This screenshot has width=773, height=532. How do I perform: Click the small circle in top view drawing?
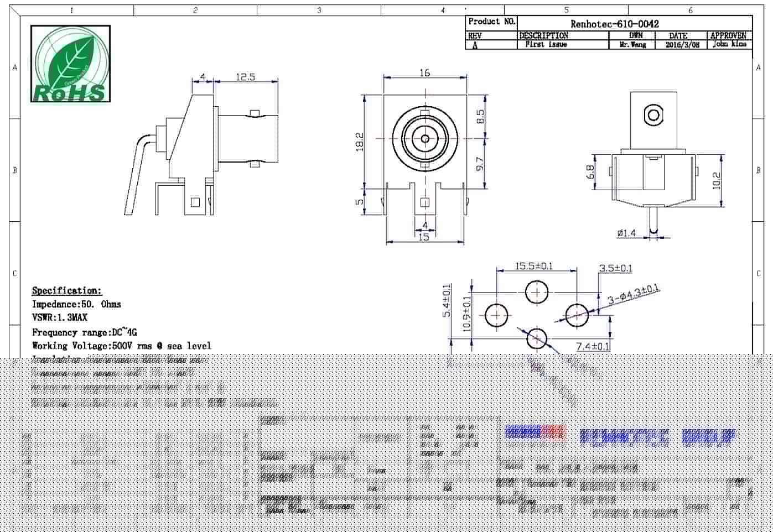point(653,115)
